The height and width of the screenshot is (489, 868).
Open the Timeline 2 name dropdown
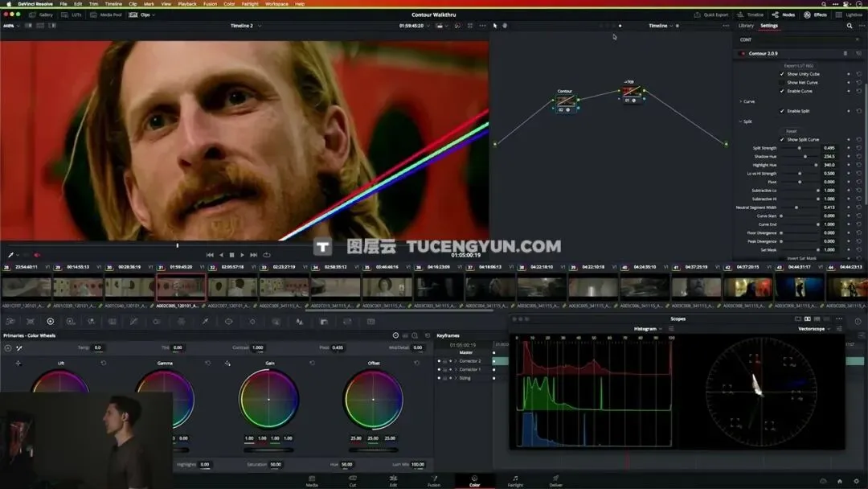tap(246, 26)
